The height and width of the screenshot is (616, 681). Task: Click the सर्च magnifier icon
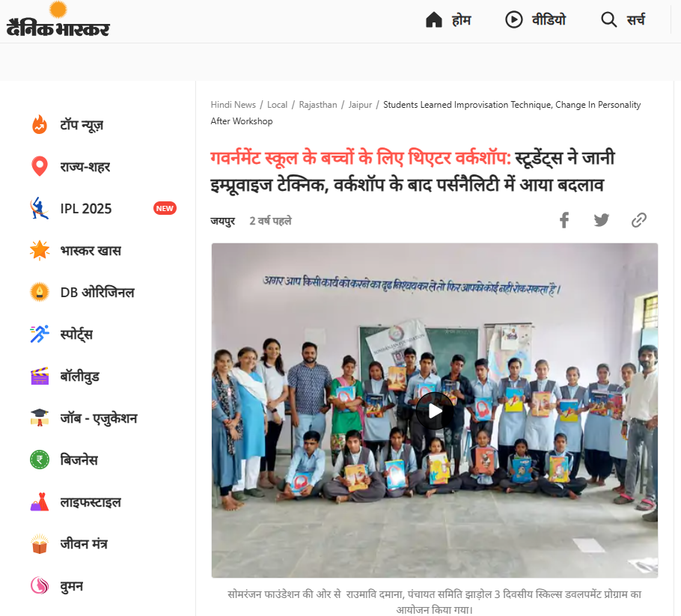[608, 20]
